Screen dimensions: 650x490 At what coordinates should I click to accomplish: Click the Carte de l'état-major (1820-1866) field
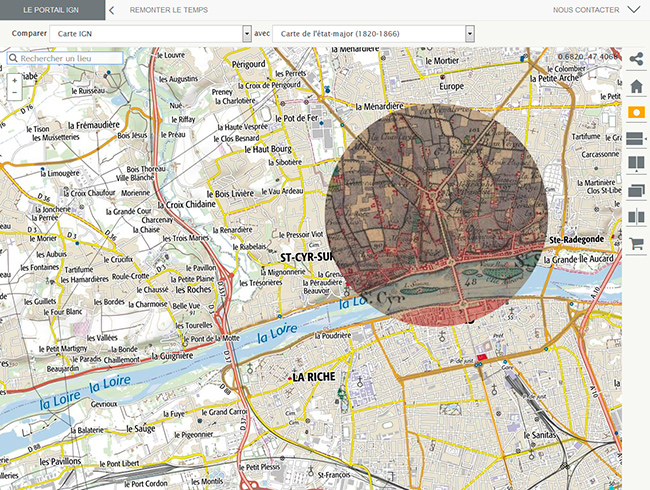[373, 34]
